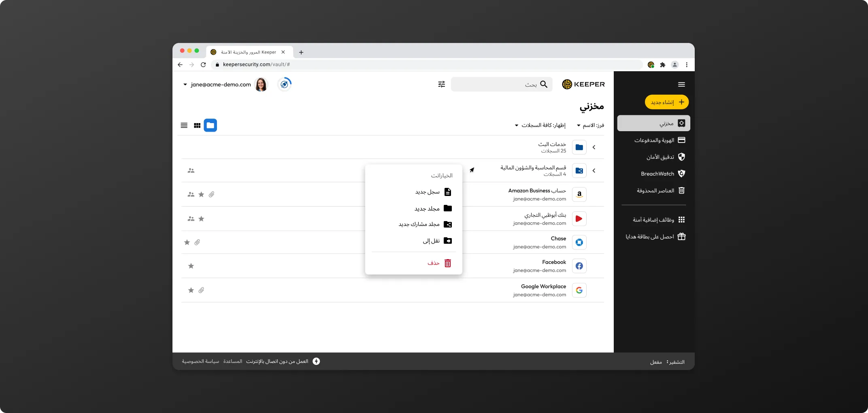
Task: Switch to list view
Action: click(184, 126)
